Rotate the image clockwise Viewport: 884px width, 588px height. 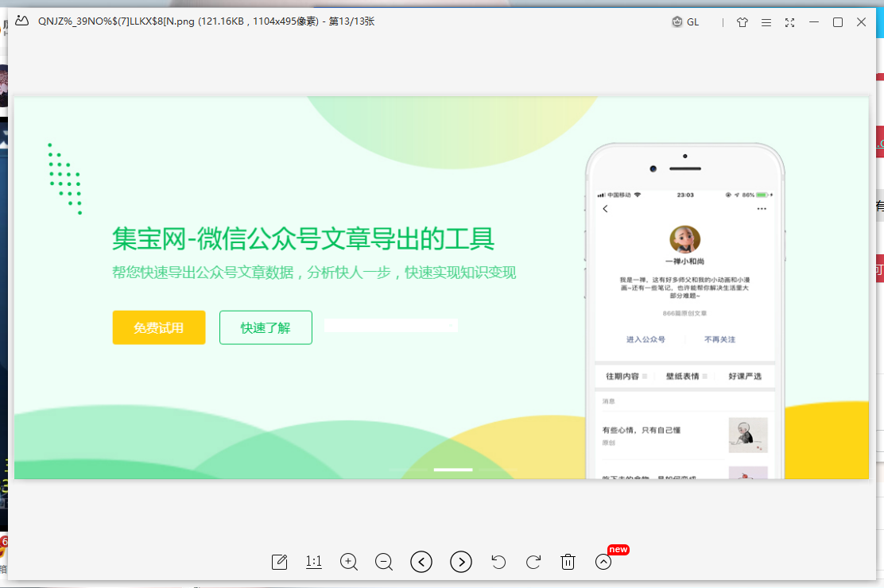533,562
